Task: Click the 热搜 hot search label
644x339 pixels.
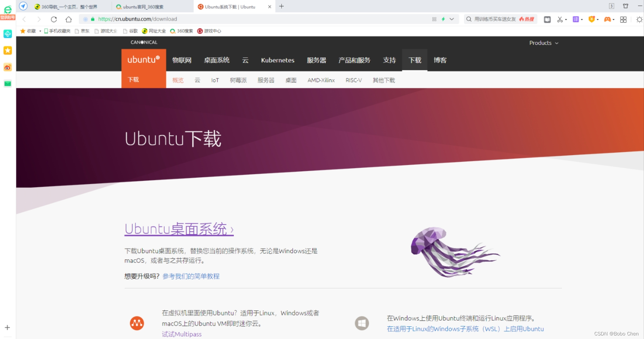Action: [x=527, y=19]
